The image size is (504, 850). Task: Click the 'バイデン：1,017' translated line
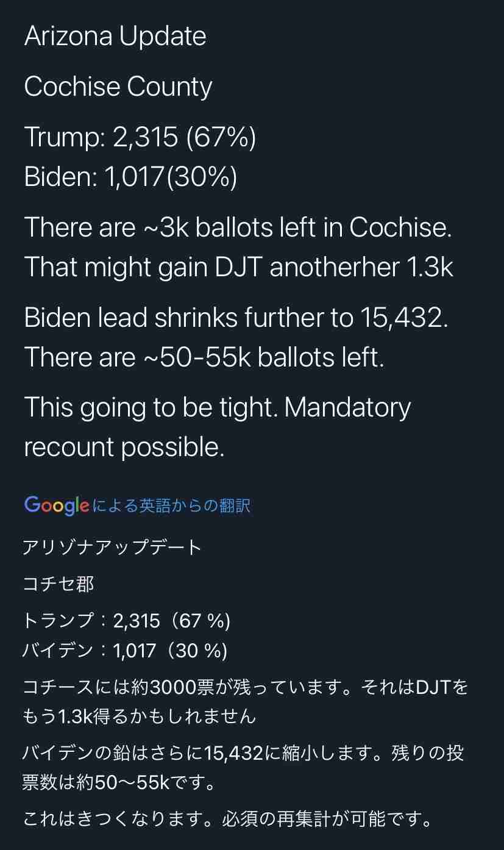(125, 651)
